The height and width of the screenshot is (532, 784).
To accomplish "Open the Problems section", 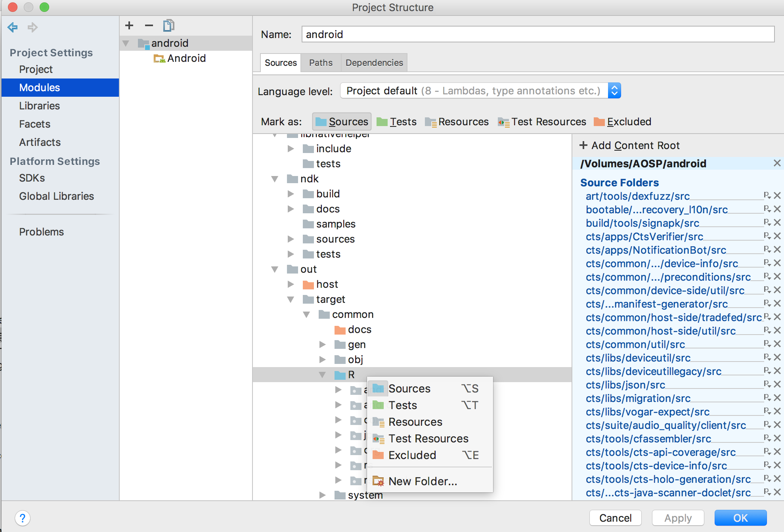I will (x=42, y=232).
